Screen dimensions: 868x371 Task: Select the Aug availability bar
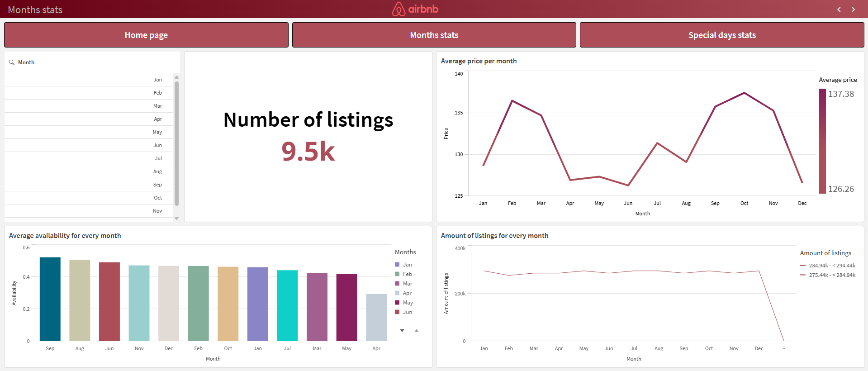(80, 300)
